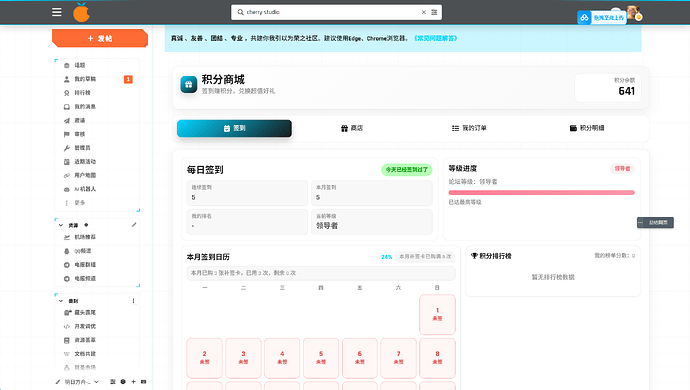Select calendar day 3
690x390 pixels.
[x=243, y=358]
